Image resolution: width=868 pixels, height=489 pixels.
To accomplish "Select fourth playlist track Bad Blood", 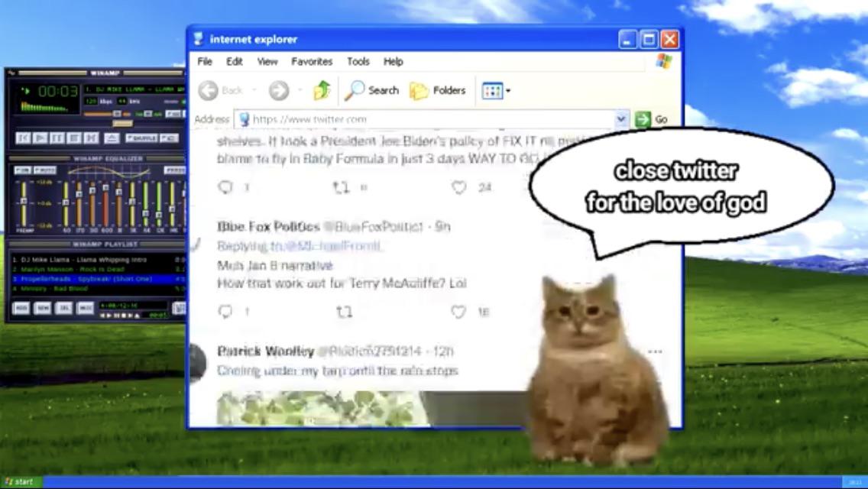I will tap(98, 289).
